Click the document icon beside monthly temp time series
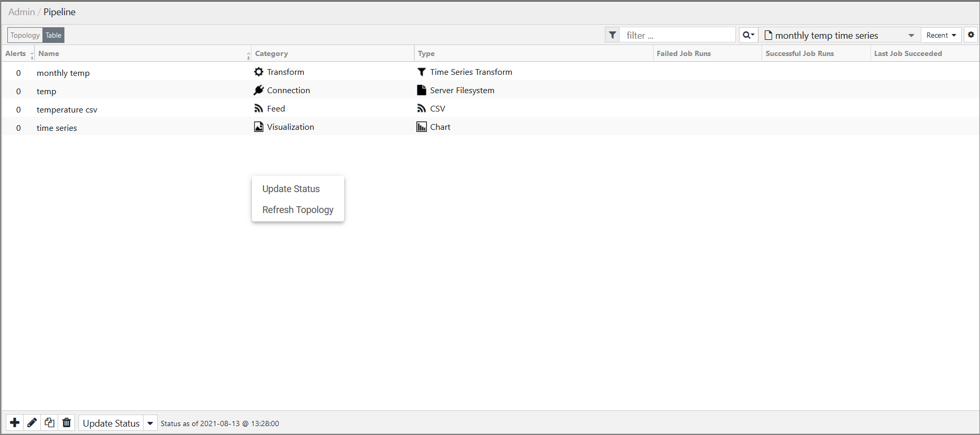This screenshot has width=980, height=435. tap(768, 35)
